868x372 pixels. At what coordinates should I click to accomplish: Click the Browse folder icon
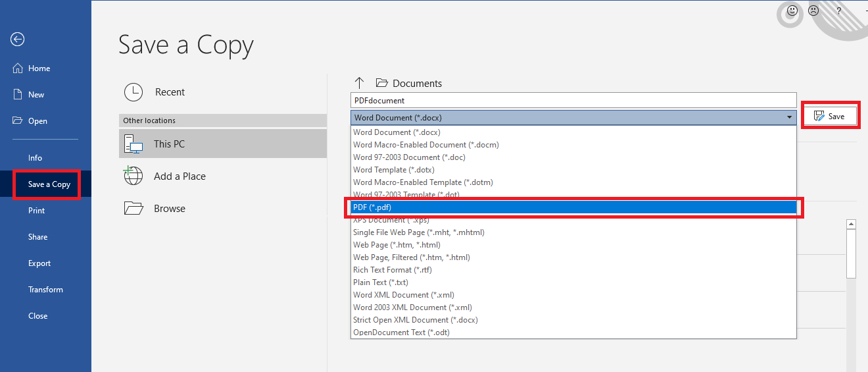tap(133, 208)
